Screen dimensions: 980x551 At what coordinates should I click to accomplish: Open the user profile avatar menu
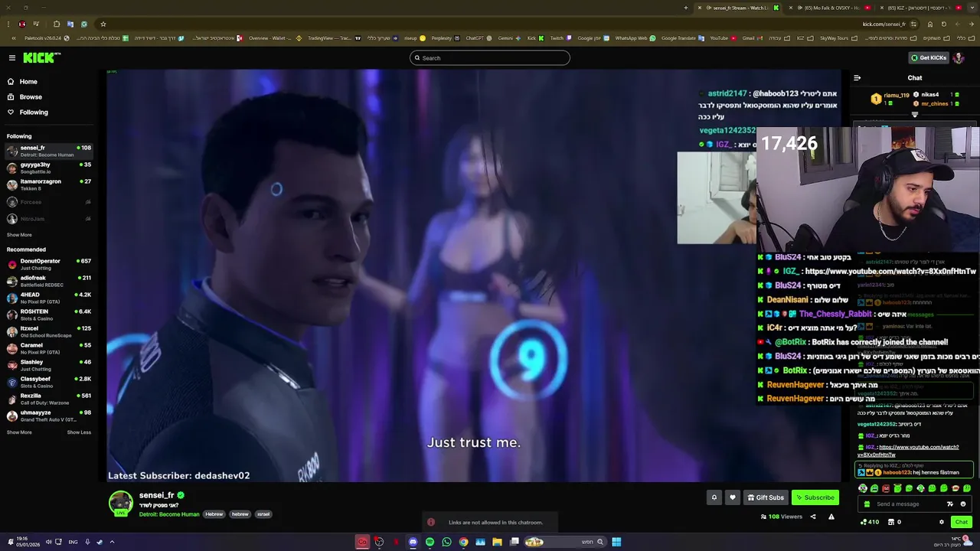pyautogui.click(x=959, y=57)
